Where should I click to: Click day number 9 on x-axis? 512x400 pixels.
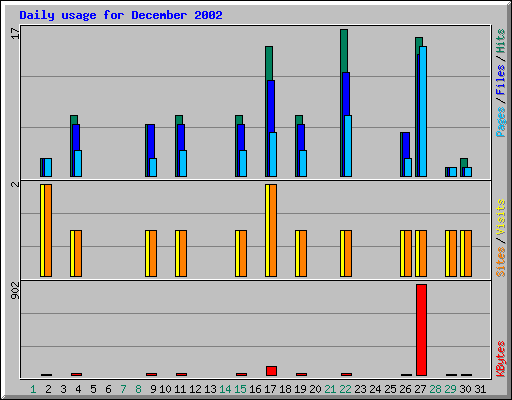click(153, 389)
